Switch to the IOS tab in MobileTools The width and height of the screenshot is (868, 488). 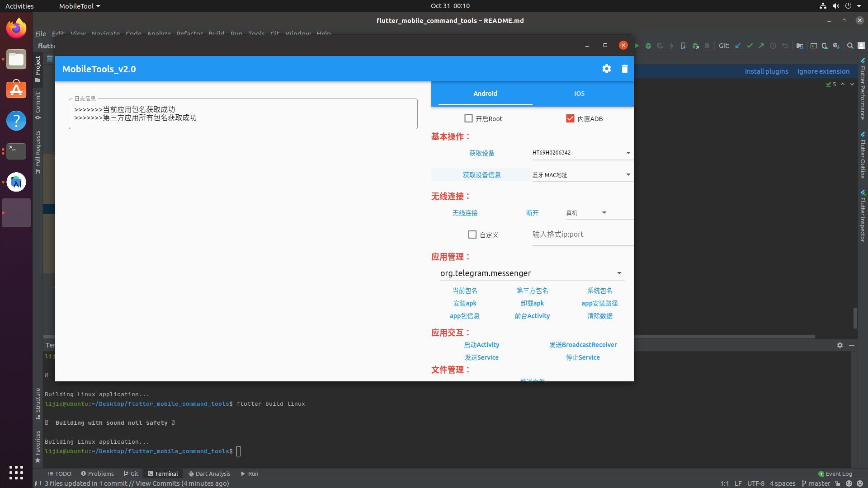click(x=579, y=94)
